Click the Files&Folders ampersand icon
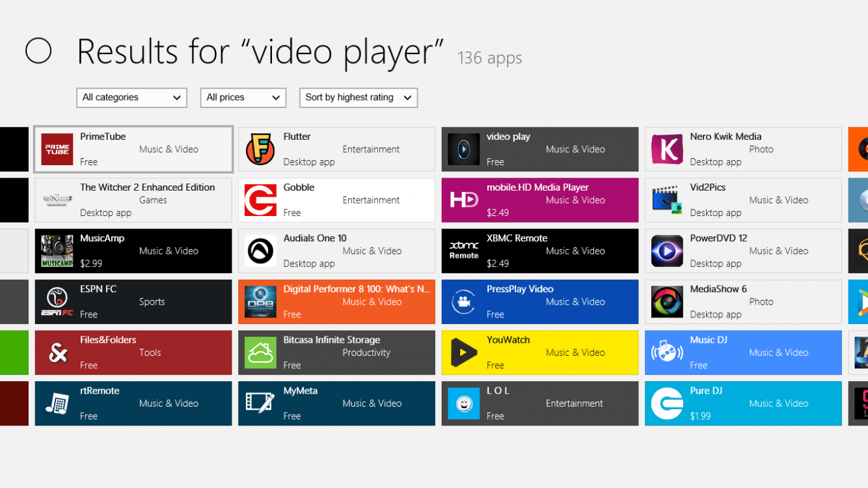 click(57, 353)
